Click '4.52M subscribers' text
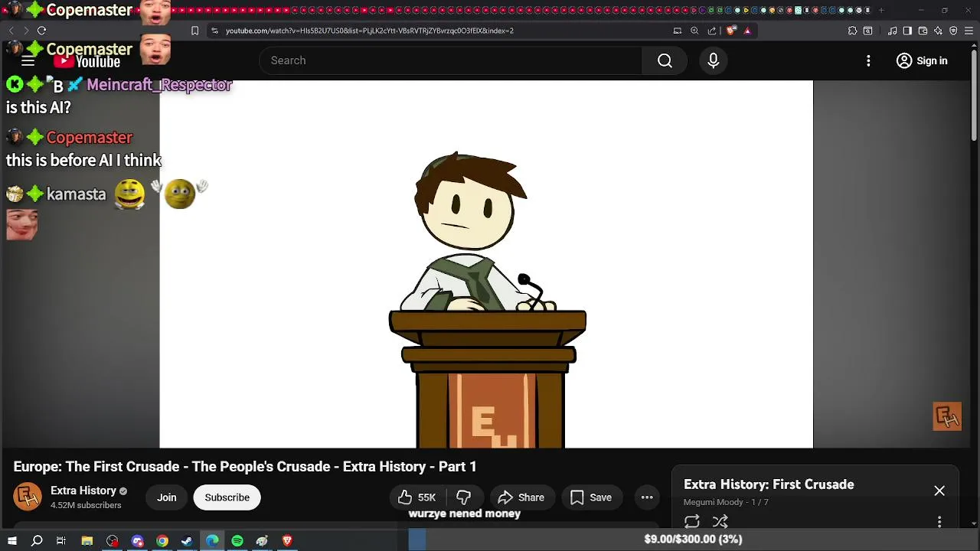 click(x=86, y=505)
